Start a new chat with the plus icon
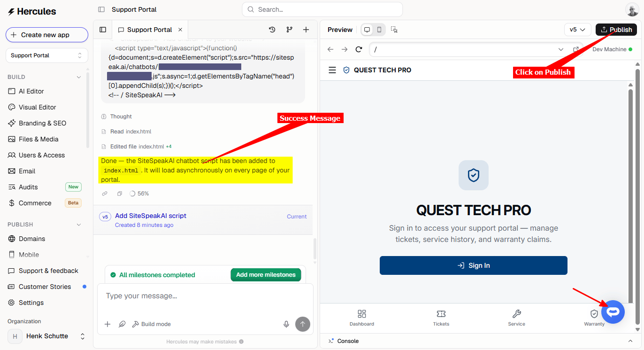The image size is (644, 350). 306,30
